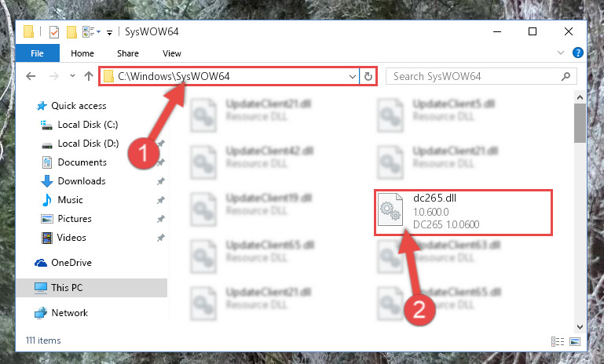Expand the ribbon with the chevron
Image resolution: width=604 pixels, height=364 pixels.
561,53
